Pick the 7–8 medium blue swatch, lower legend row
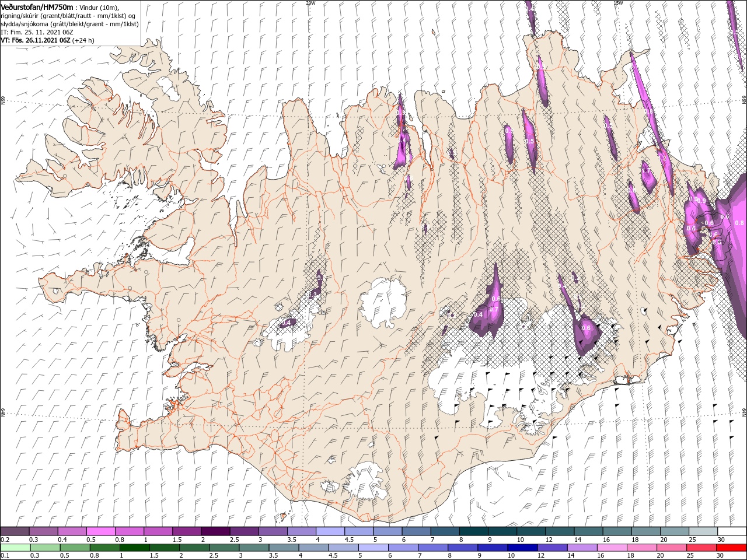This screenshot has height=560, width=747. point(432,548)
